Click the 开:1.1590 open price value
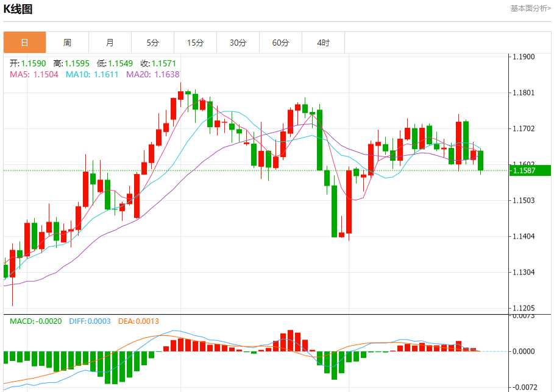This screenshot has height=392, width=554. coord(27,63)
